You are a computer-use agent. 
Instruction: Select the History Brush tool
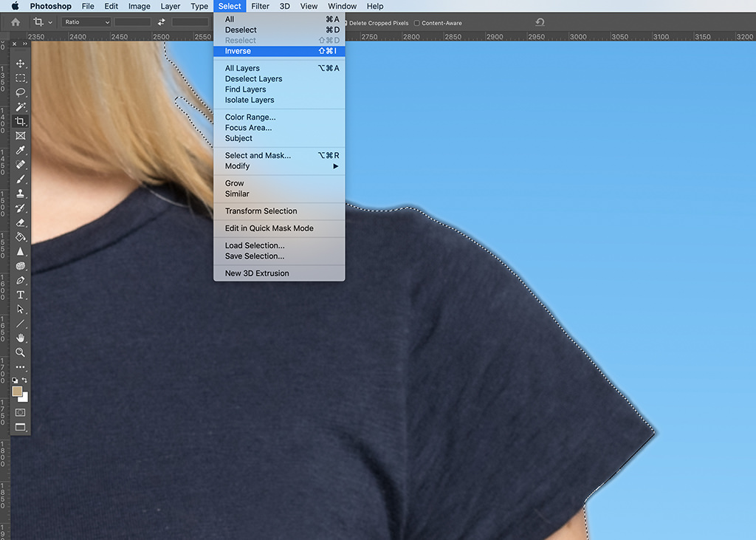(20, 208)
